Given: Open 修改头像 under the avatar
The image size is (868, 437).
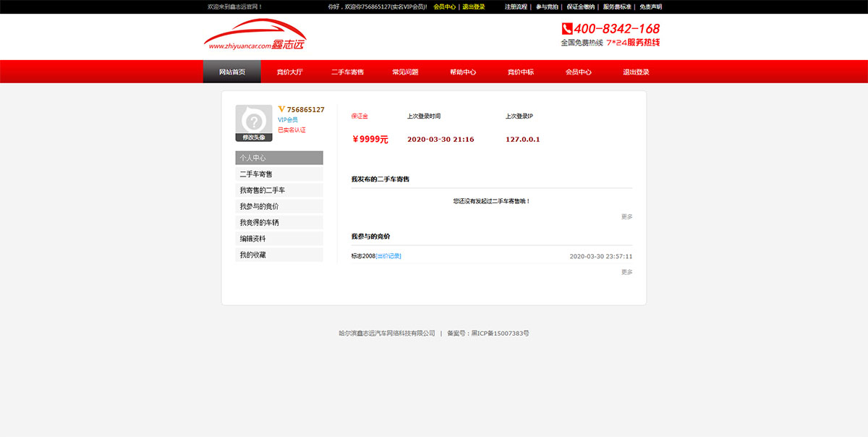Looking at the screenshot, I should [x=254, y=137].
